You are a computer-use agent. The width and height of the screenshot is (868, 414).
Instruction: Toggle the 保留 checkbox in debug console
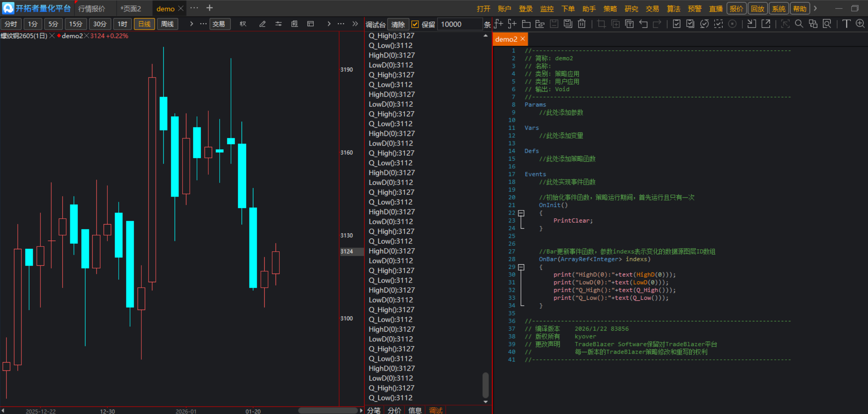(415, 24)
